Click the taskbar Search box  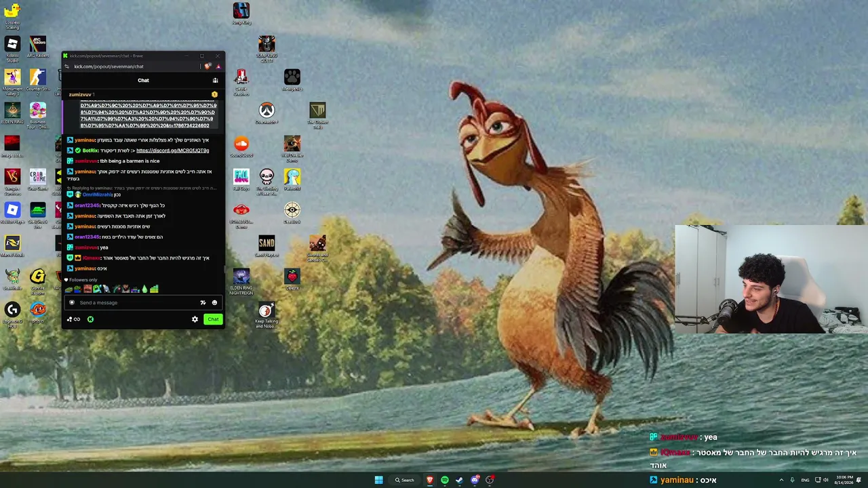[405, 480]
